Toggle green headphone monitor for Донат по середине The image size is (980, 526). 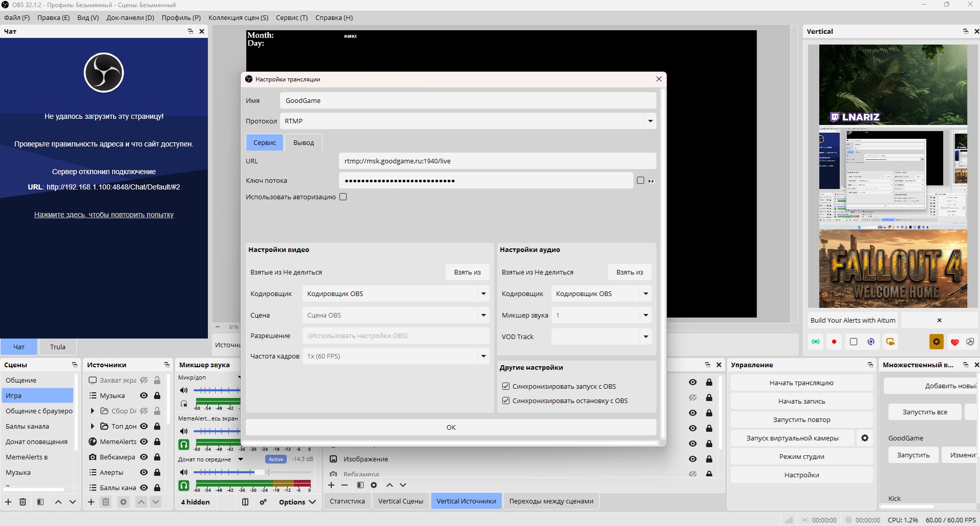pyautogui.click(x=184, y=485)
